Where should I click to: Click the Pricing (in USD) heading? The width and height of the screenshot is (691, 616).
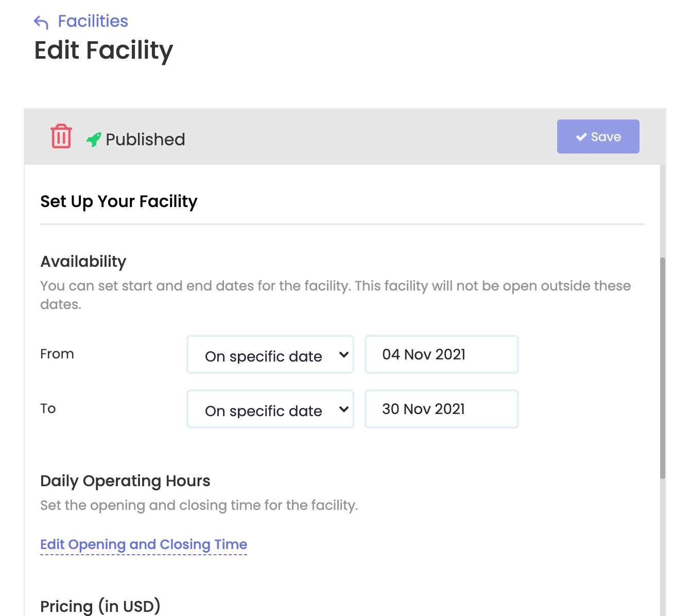(x=100, y=606)
